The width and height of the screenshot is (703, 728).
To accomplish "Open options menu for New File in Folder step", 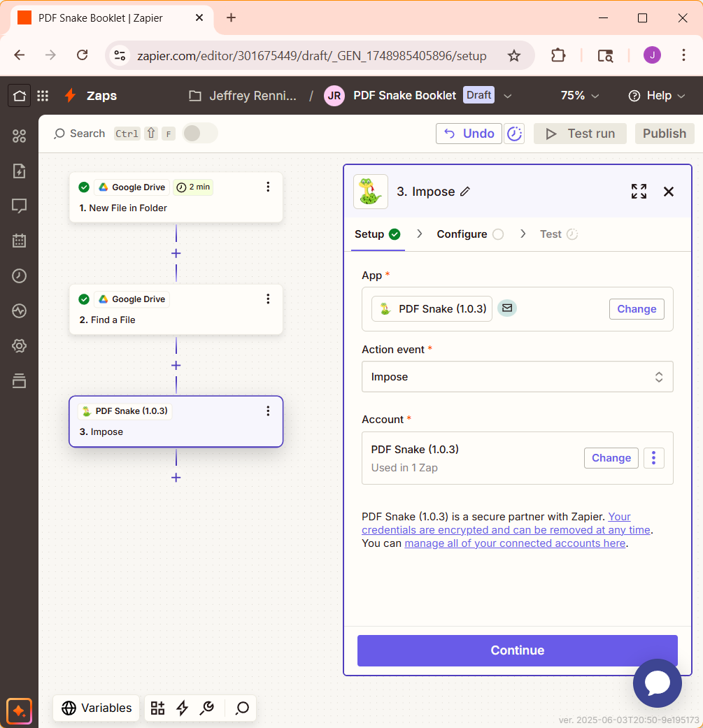I will [268, 187].
